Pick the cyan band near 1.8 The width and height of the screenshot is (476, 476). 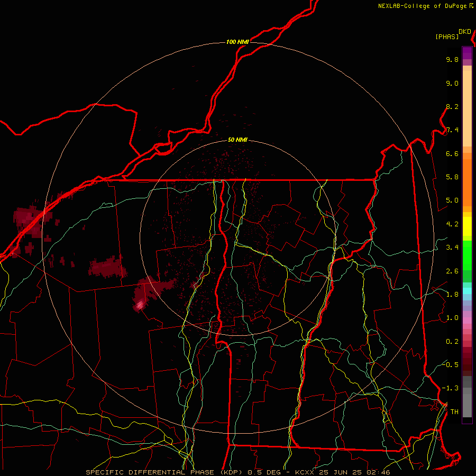[467, 291]
